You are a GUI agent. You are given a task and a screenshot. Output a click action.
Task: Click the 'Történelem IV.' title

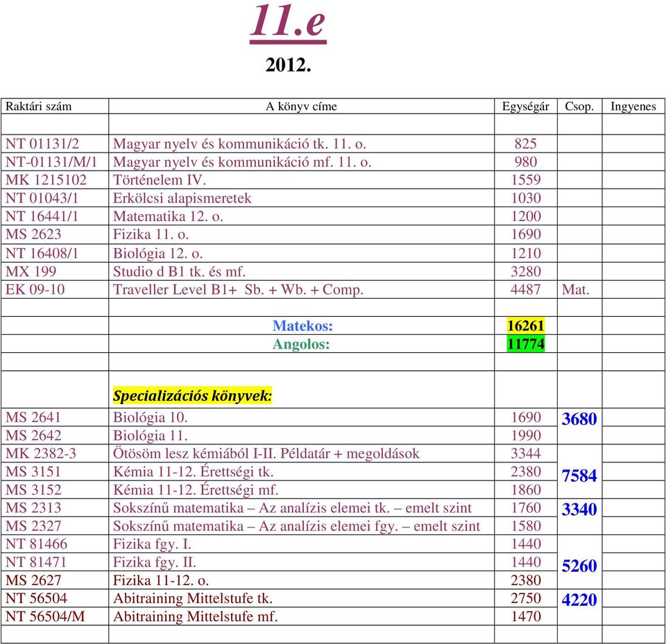point(160,180)
